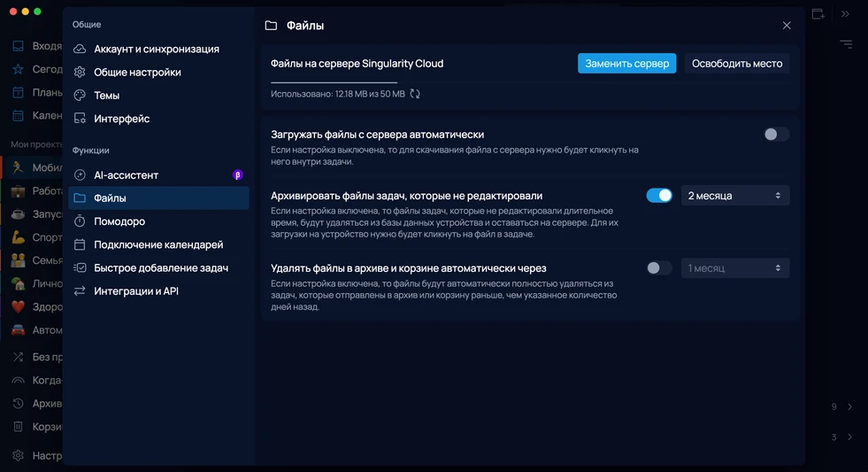Click the Plans calendar icon in sidebar
The height and width of the screenshot is (472, 868).
point(19,92)
